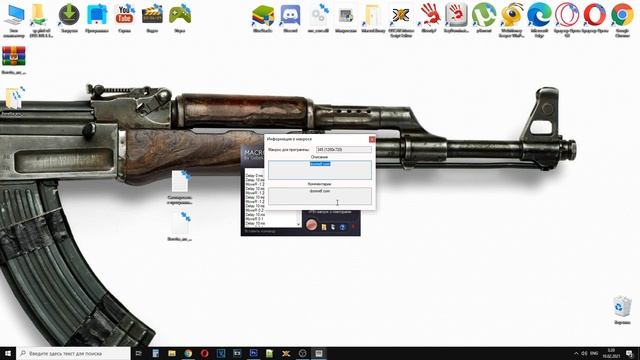Select the lower blank file on the desktop
The height and width of the screenshot is (360, 640).
click(180, 227)
